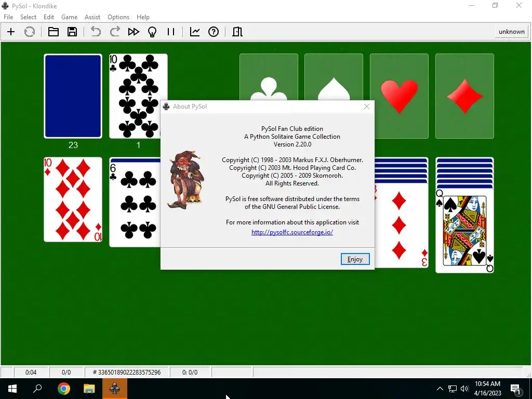Click the jester mascot image
Image resolution: width=532 pixels, height=399 pixels.
click(x=185, y=180)
